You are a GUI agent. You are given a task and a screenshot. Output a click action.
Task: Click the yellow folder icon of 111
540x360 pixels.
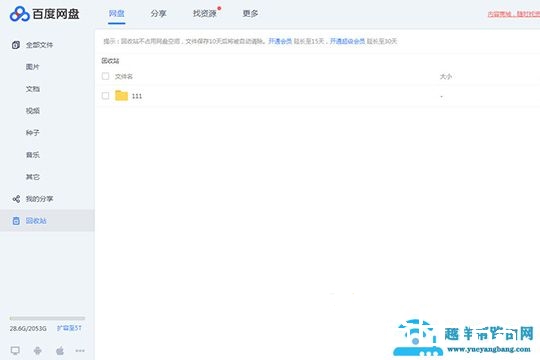pos(121,95)
